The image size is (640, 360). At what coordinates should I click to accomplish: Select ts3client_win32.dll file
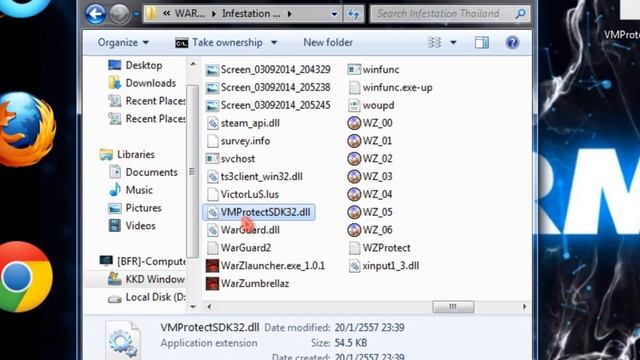click(254, 177)
